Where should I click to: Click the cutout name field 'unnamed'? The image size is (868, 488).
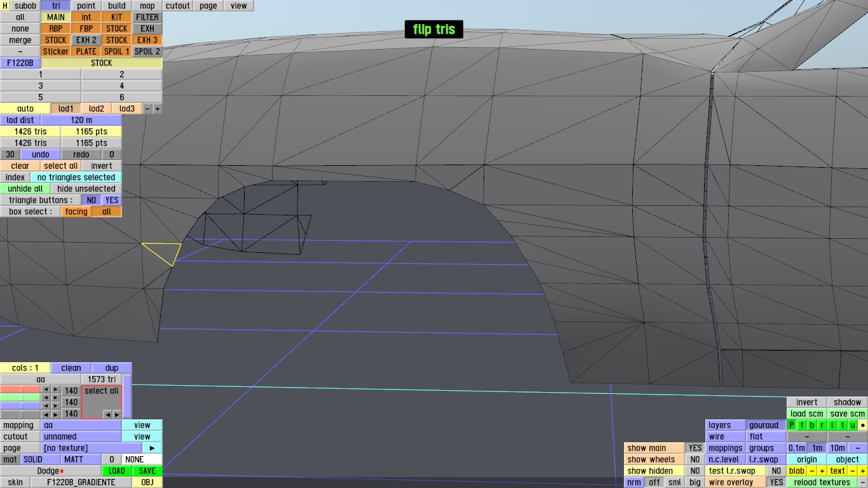pyautogui.click(x=81, y=437)
